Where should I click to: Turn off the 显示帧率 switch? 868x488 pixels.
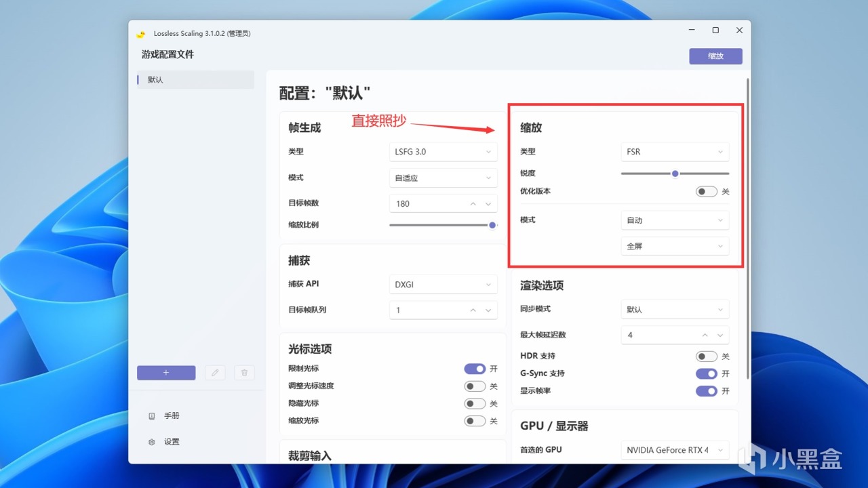(x=707, y=391)
